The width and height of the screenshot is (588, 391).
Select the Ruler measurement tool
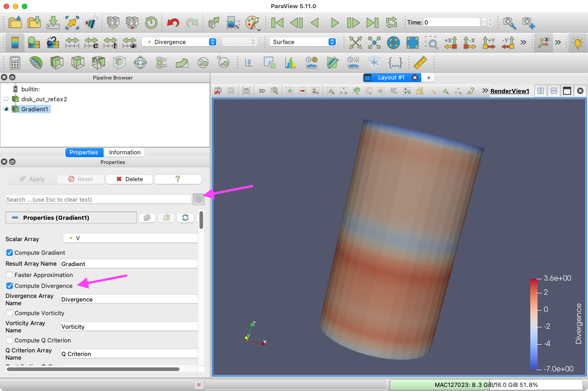(421, 62)
